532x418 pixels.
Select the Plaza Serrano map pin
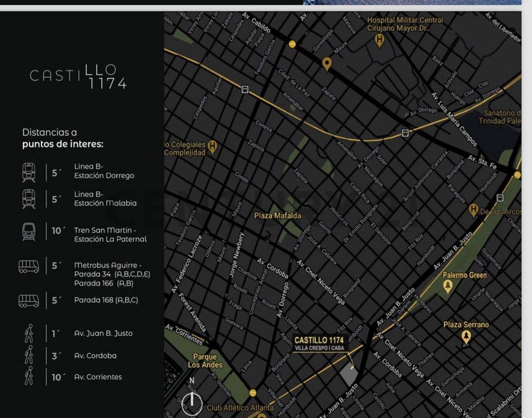point(466,337)
